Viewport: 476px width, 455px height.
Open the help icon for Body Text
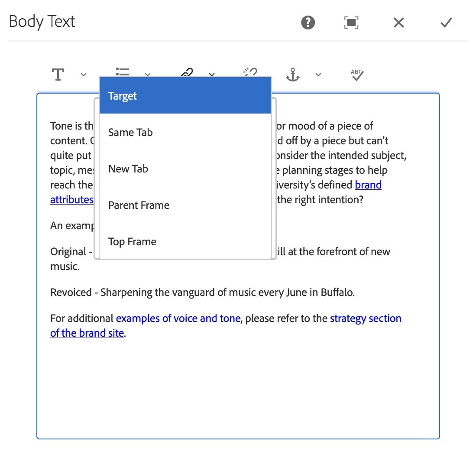click(x=308, y=23)
